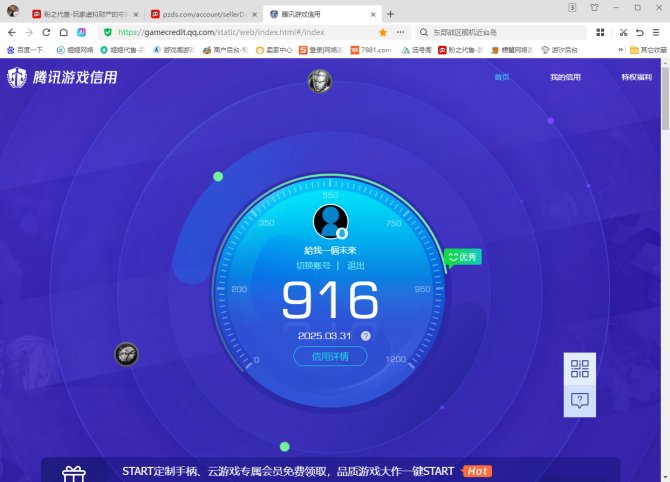Close the 腾讯游戏信用 tab
The image size is (670, 482).
(x=373, y=15)
